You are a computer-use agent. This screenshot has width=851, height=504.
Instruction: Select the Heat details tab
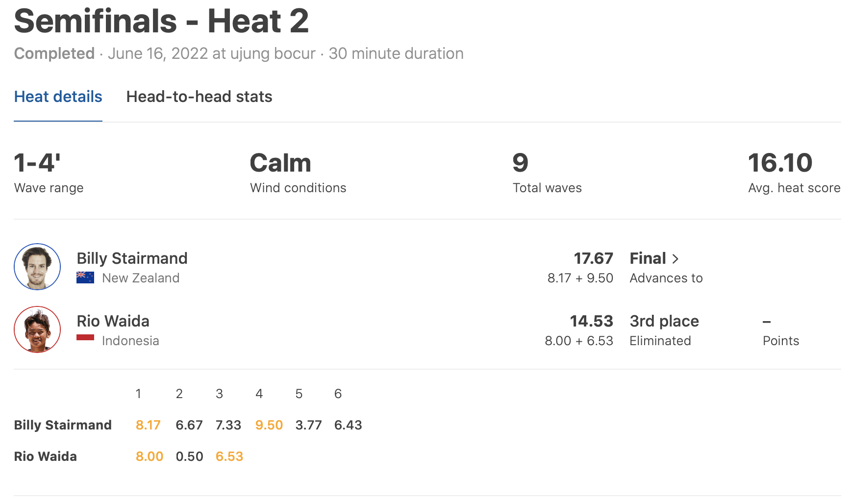[x=58, y=97]
